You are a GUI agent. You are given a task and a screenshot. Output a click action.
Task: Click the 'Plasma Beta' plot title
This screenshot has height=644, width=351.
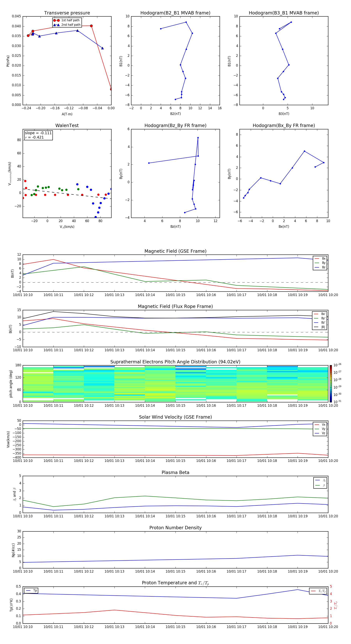click(175, 473)
